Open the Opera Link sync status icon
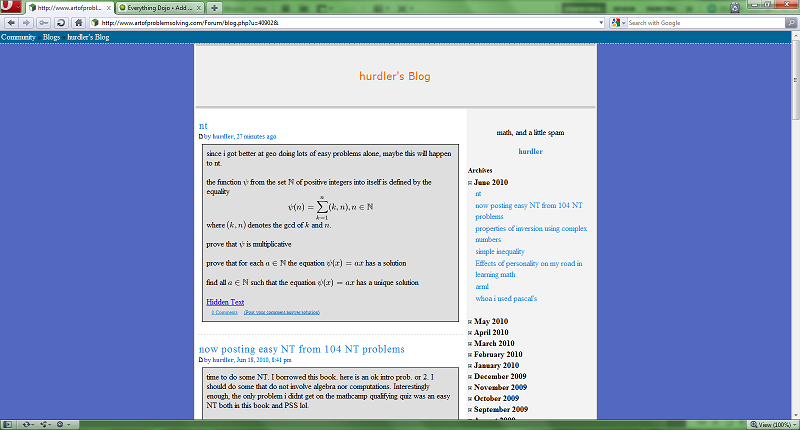Viewport: 800px width, 430px height. coord(27,424)
